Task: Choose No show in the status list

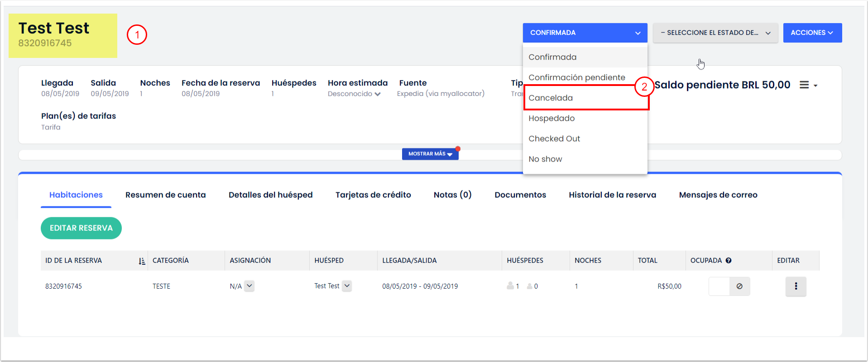Action: 545,159
